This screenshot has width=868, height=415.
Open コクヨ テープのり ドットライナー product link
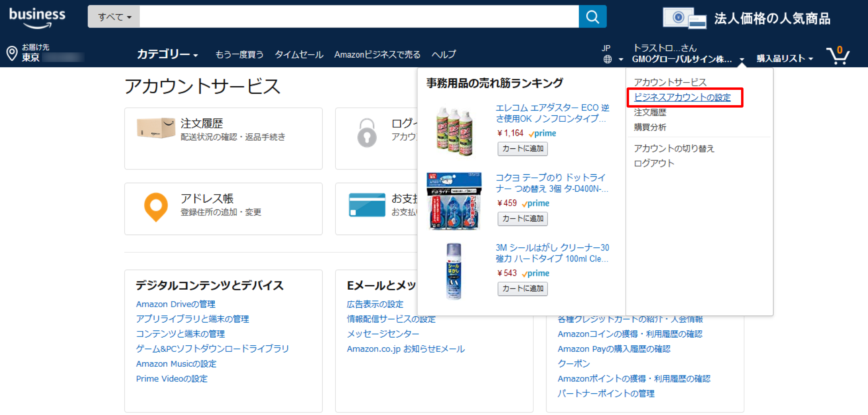552,183
